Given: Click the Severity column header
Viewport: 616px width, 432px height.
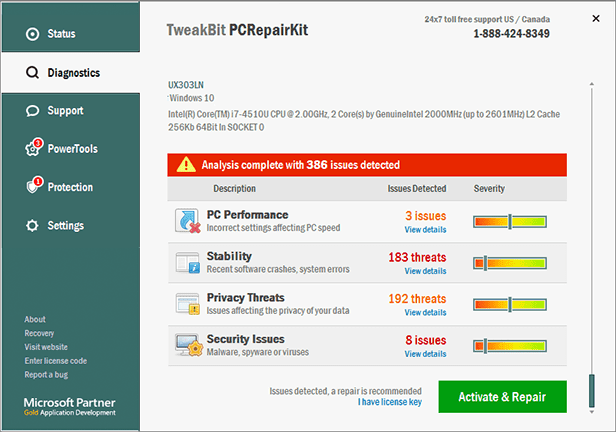Looking at the screenshot, I should coord(489,189).
